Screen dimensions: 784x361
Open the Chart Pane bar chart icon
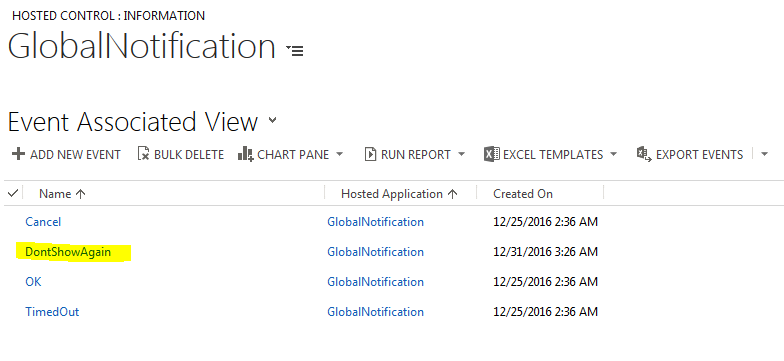point(246,154)
